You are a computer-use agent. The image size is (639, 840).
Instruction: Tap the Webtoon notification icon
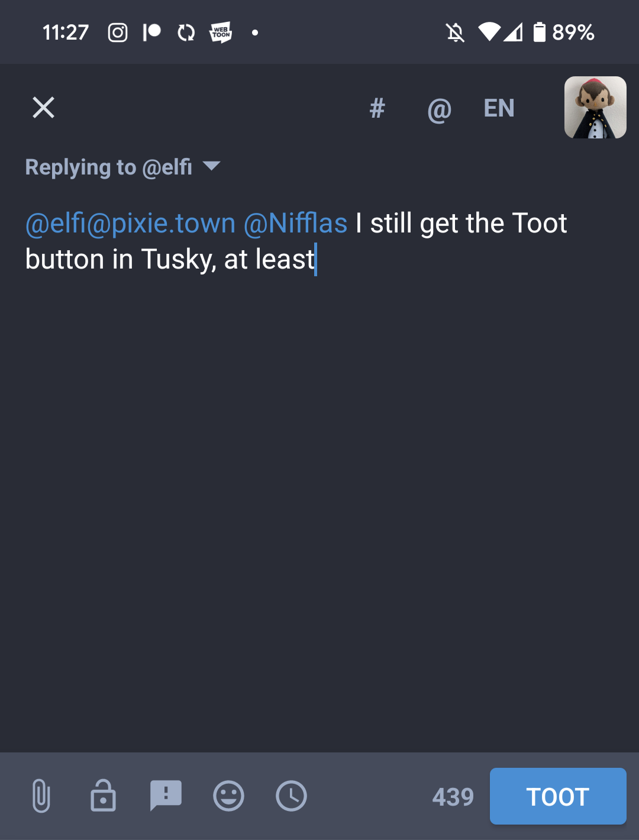[221, 33]
